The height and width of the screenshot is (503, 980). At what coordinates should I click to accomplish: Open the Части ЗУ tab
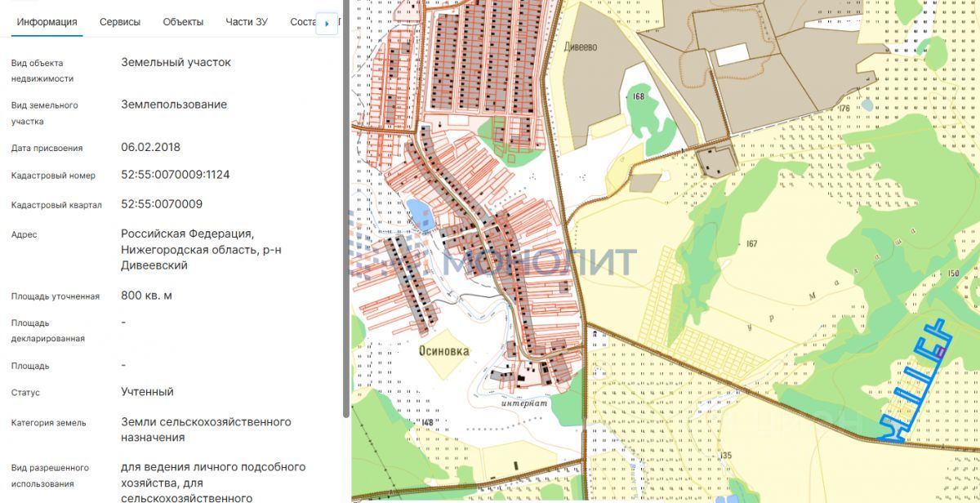pyautogui.click(x=247, y=22)
